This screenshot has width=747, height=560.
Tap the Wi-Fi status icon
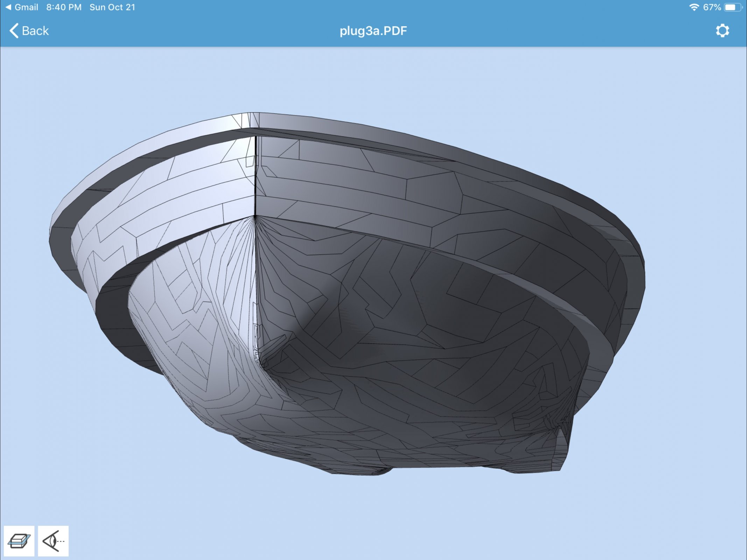[x=693, y=7]
